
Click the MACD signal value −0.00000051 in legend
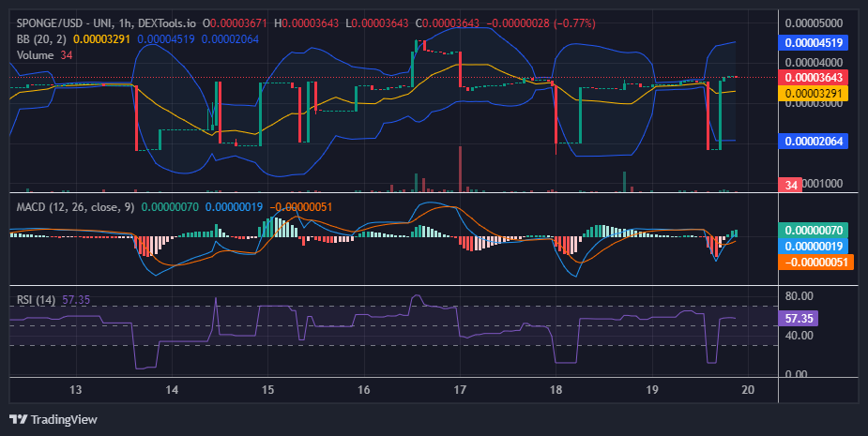(x=300, y=207)
